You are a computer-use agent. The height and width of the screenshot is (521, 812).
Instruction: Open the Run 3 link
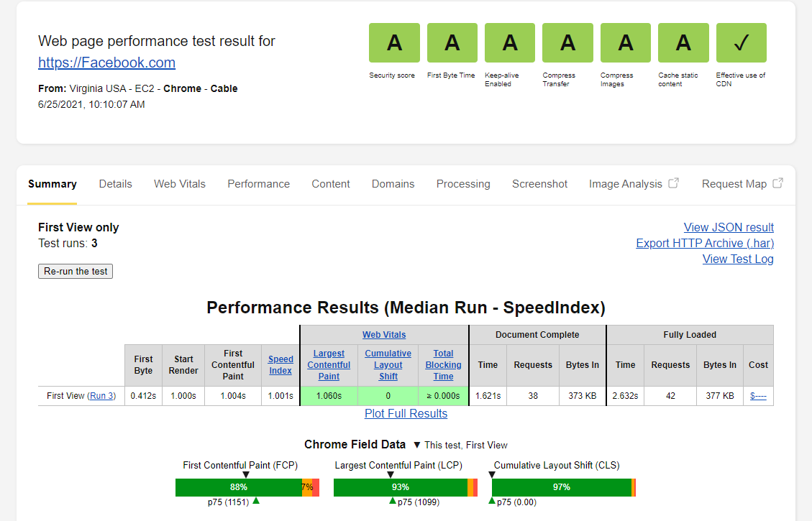point(101,396)
